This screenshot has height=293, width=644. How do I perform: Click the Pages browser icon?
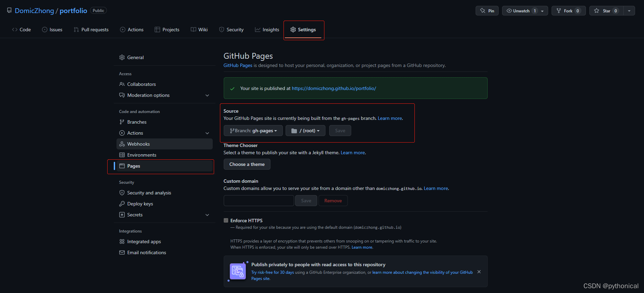click(122, 166)
